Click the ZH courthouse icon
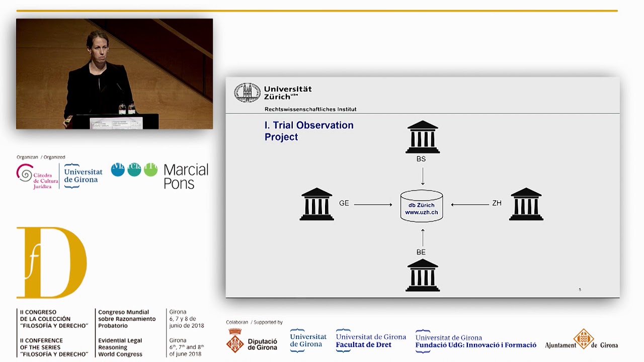This screenshot has width=644, height=362. (526, 204)
